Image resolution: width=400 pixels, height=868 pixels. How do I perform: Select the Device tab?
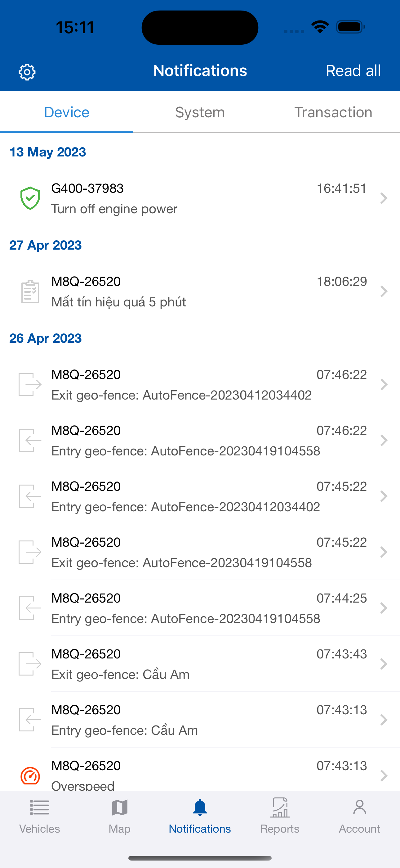(67, 112)
